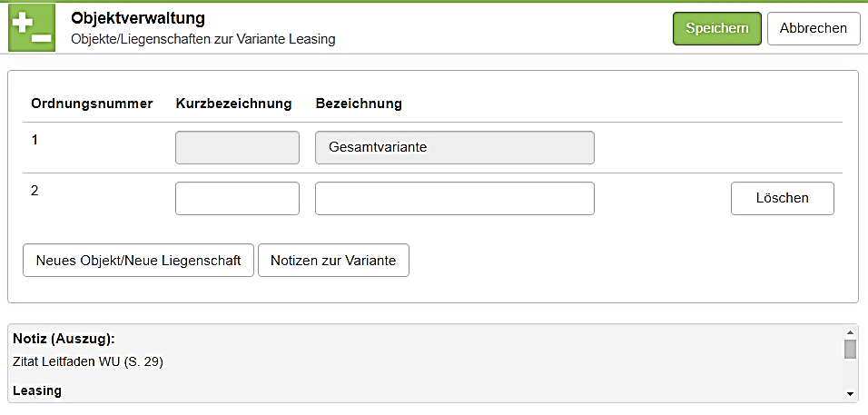Click the greyed-out Kurzbezeichnung field in row 1
Viewport: 868px width, 415px height.
[x=237, y=147]
